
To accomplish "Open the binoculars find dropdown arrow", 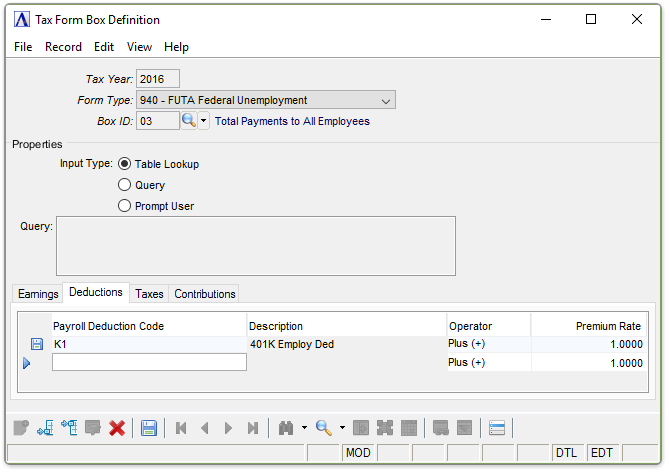I will (304, 428).
